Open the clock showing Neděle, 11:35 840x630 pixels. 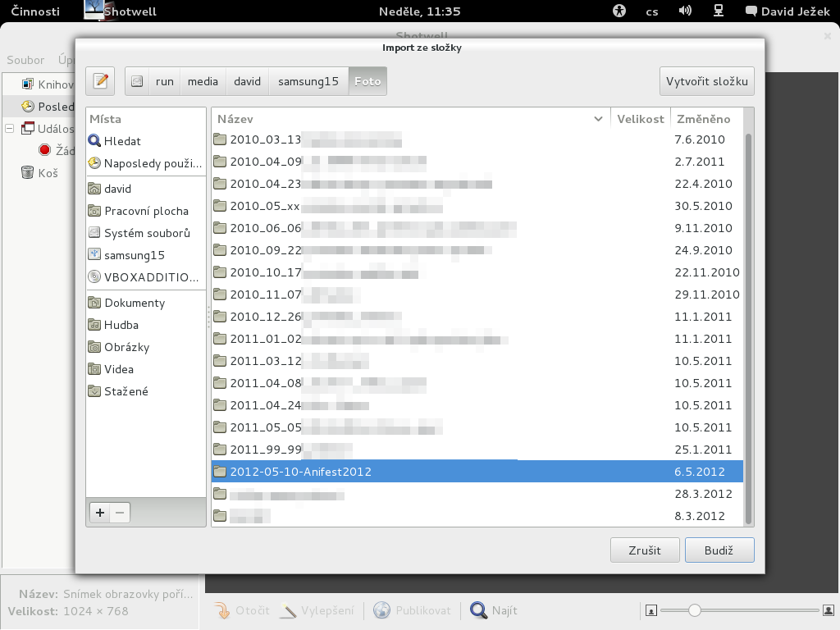419,11
